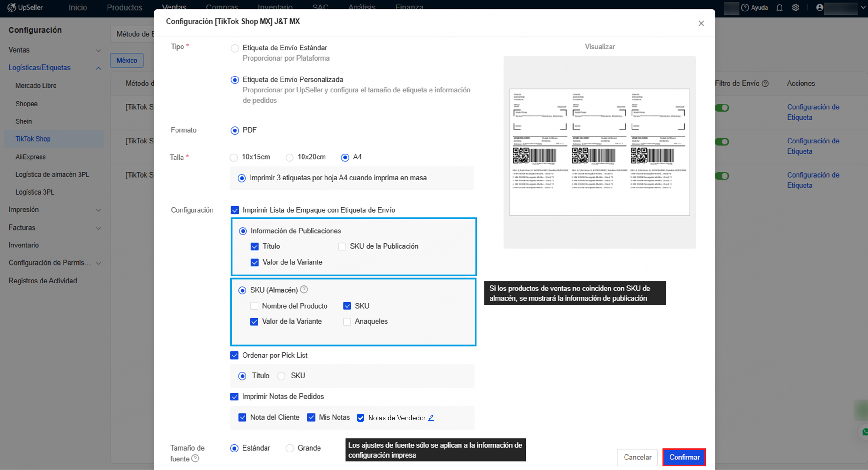Sort pick list by Título radio
Image resolution: width=868 pixels, height=470 pixels.
pyautogui.click(x=242, y=376)
